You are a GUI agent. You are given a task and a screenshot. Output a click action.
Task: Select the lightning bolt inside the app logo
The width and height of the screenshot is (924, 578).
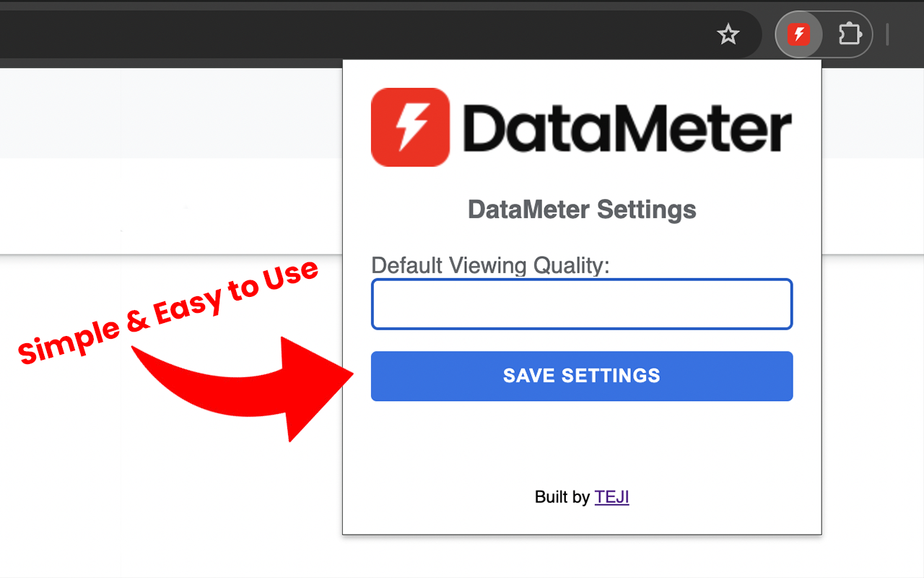click(410, 126)
